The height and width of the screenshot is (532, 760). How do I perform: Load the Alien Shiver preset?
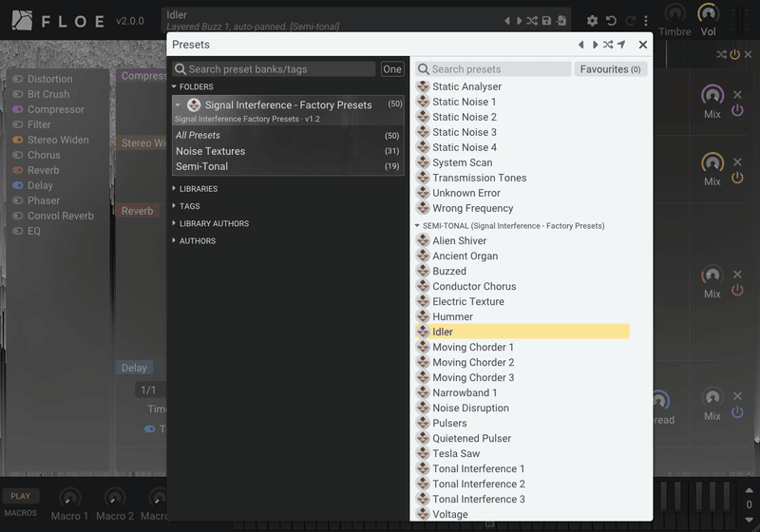[x=522, y=240]
